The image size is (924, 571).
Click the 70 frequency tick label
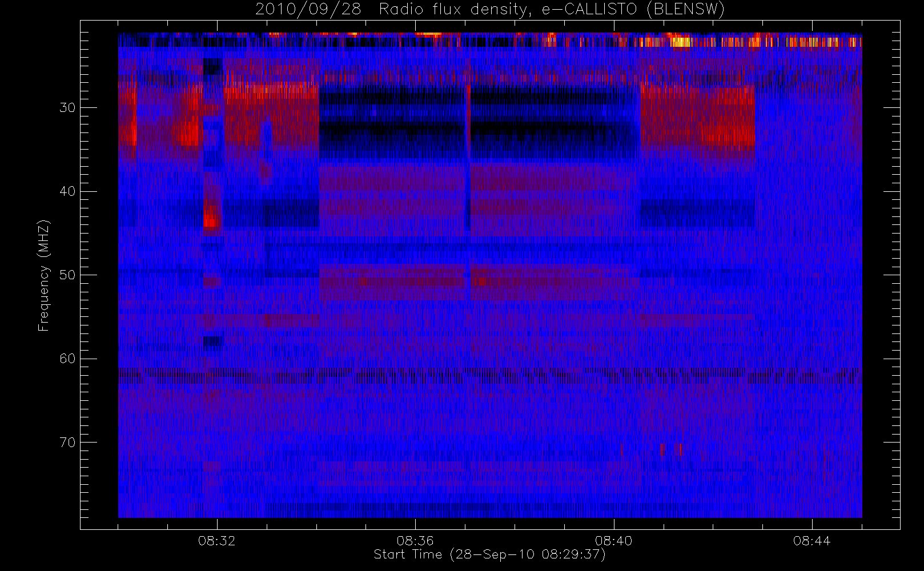coord(67,442)
